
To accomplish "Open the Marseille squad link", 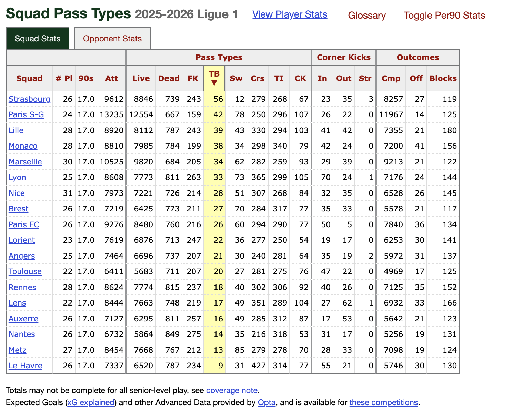I will (25, 162).
